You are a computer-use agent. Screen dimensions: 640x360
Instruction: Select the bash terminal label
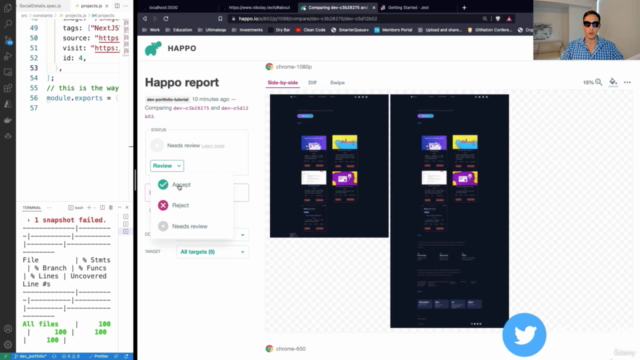coord(76,208)
